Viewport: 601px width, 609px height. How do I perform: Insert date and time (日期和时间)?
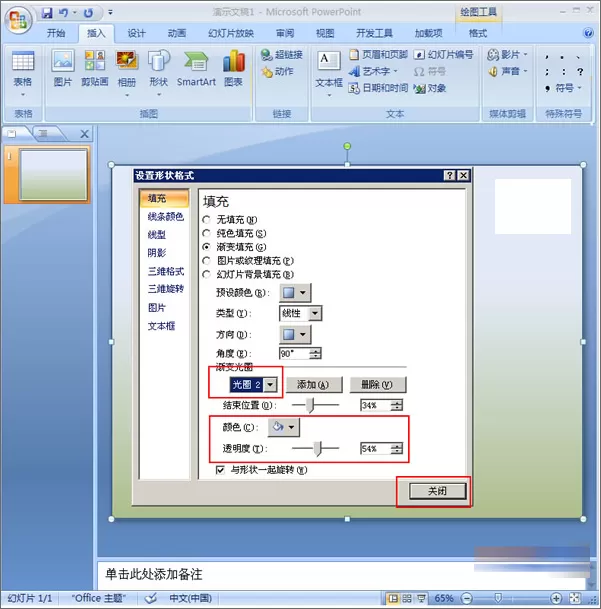378,88
